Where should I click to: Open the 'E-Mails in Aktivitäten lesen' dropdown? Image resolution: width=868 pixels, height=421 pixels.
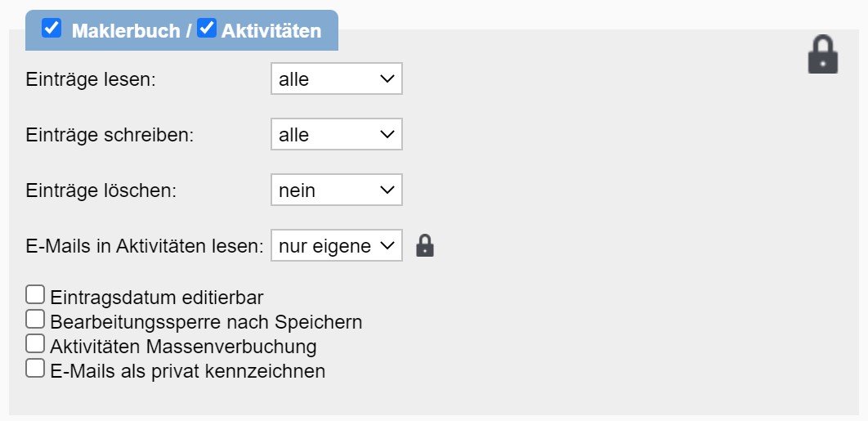[336, 245]
